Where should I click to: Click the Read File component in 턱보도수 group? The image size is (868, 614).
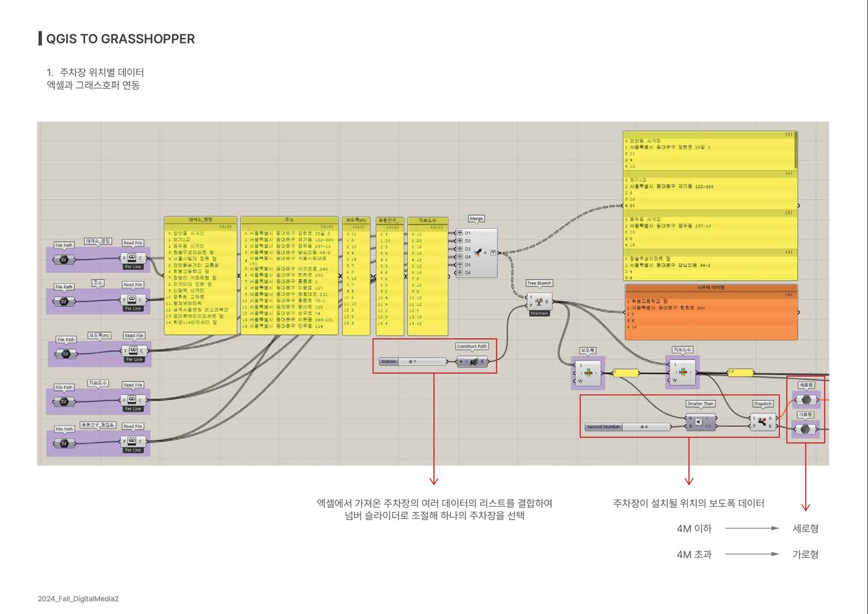133,400
